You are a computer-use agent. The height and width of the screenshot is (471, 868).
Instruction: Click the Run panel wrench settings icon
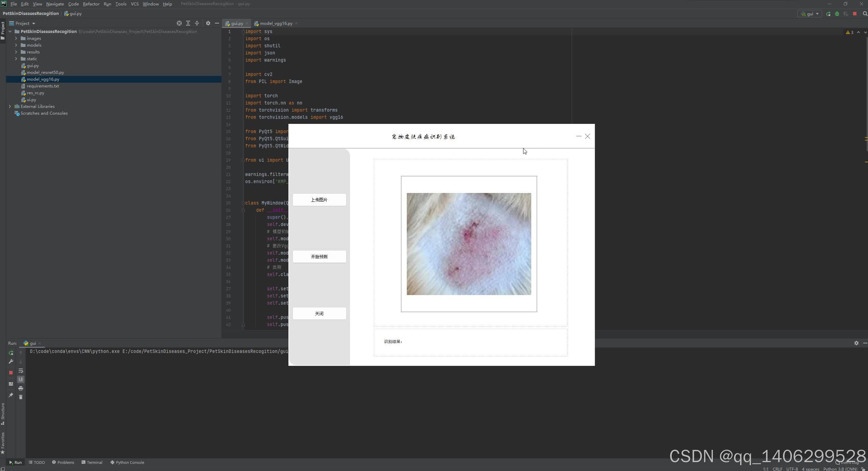click(x=11, y=361)
